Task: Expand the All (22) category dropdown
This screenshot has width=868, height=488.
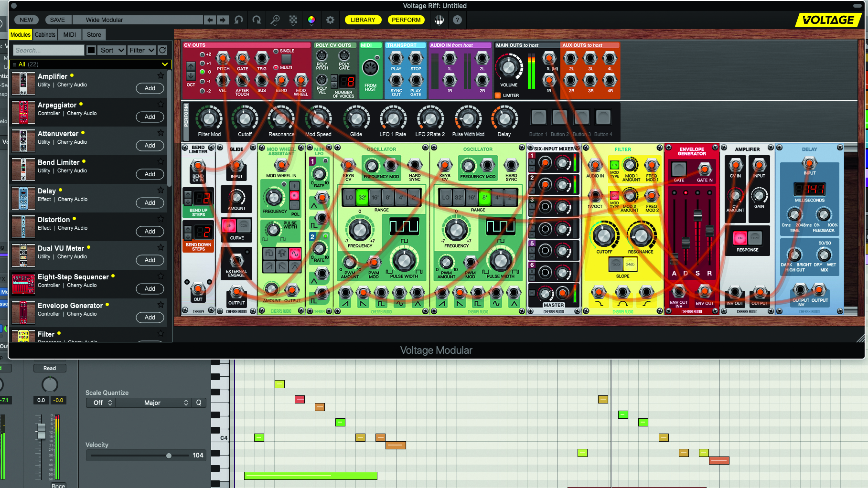Action: coord(91,64)
